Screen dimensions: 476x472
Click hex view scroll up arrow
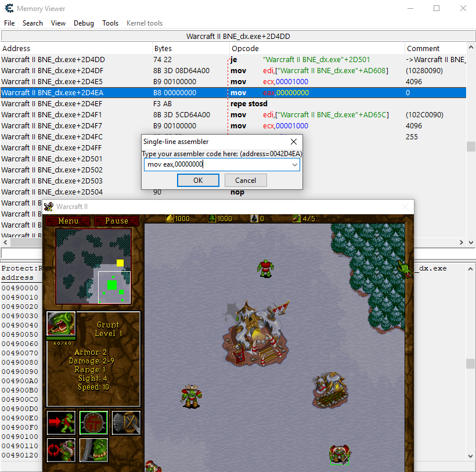470,269
